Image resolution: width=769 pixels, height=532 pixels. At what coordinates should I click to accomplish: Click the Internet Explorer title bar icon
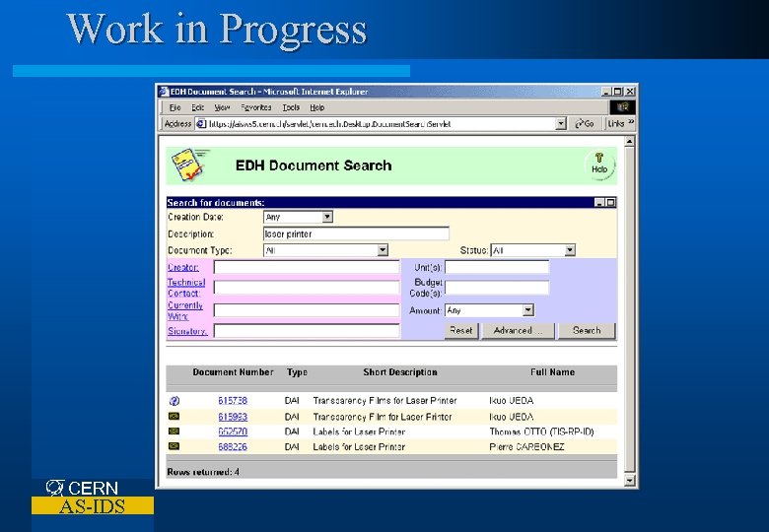coord(164,92)
